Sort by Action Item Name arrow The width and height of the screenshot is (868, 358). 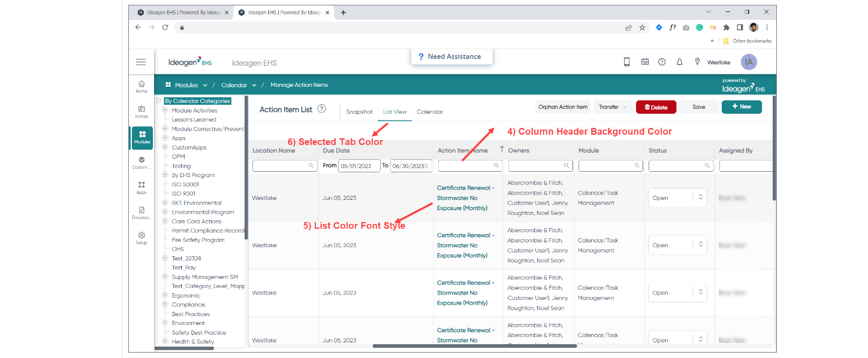(502, 149)
